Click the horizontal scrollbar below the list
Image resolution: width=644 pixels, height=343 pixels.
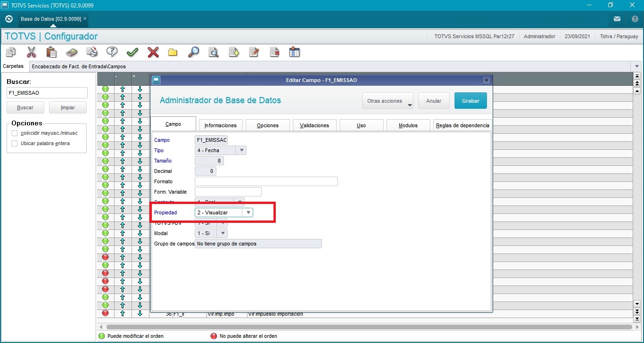click(369, 327)
